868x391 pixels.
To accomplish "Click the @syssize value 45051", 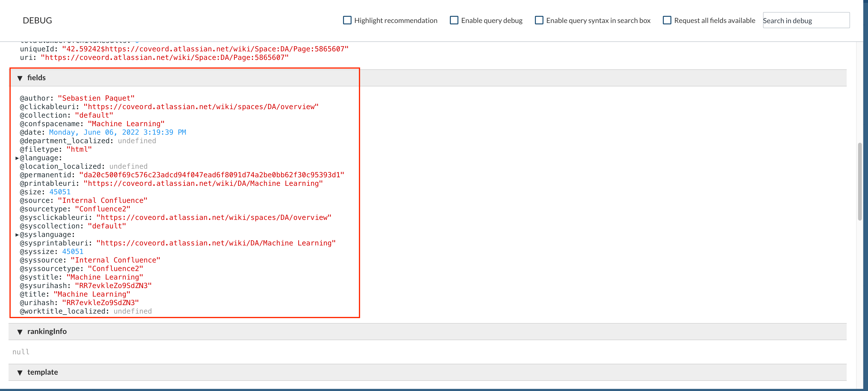I will [x=73, y=252].
